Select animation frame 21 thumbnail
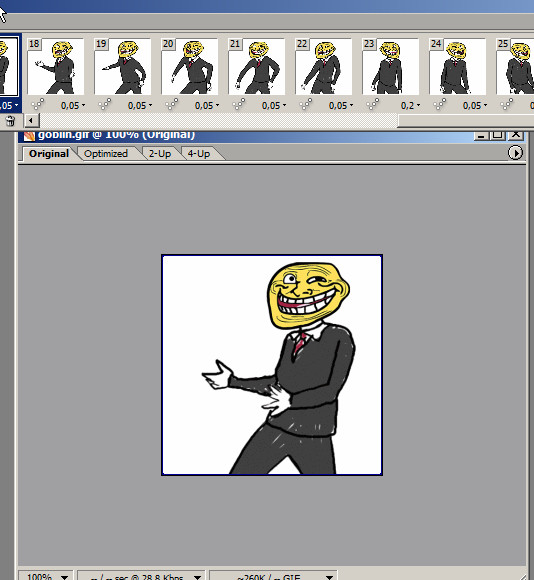Image resolution: width=534 pixels, height=580 pixels. (x=256, y=66)
